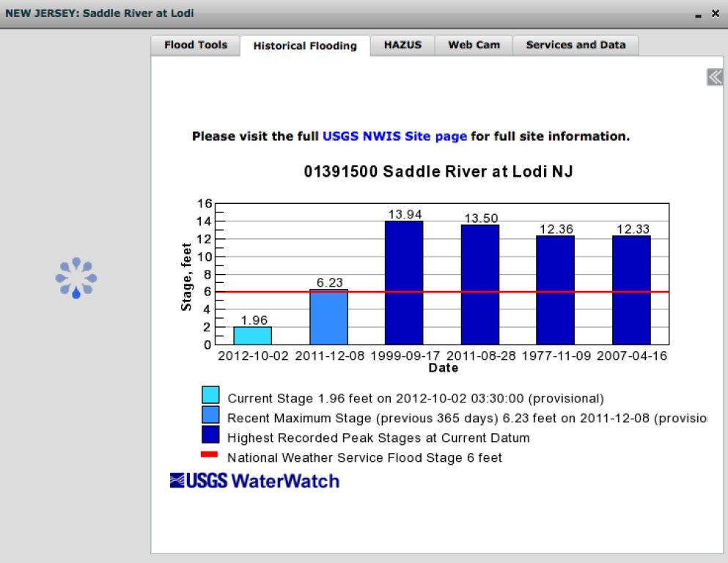Screen dimensions: 728x563
Task: Click the '2012-10-02' date label
Action: 253,356
